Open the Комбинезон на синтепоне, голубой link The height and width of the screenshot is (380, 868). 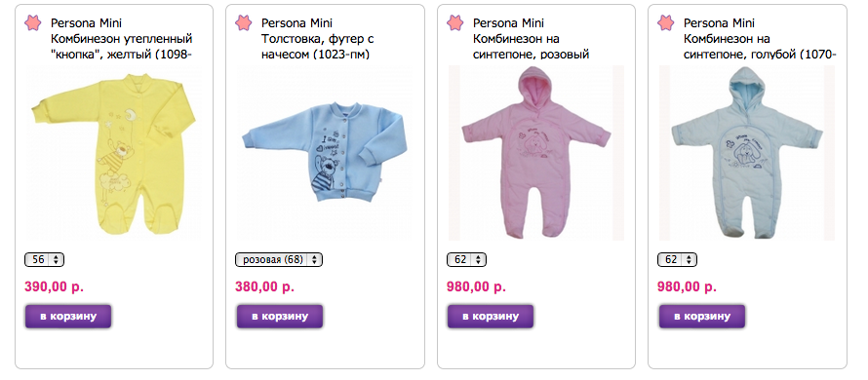tap(760, 47)
